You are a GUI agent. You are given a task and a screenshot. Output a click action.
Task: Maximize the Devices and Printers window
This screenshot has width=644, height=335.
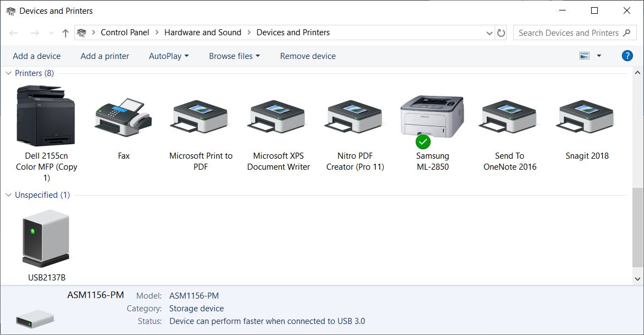tap(594, 10)
